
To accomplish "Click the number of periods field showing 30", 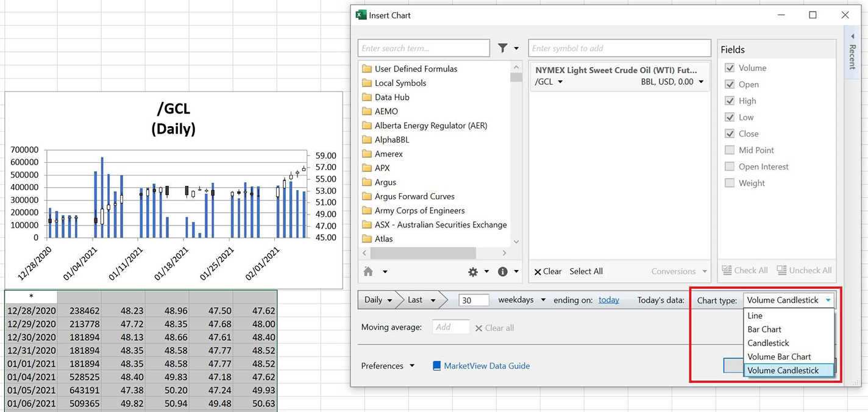I will [x=474, y=300].
